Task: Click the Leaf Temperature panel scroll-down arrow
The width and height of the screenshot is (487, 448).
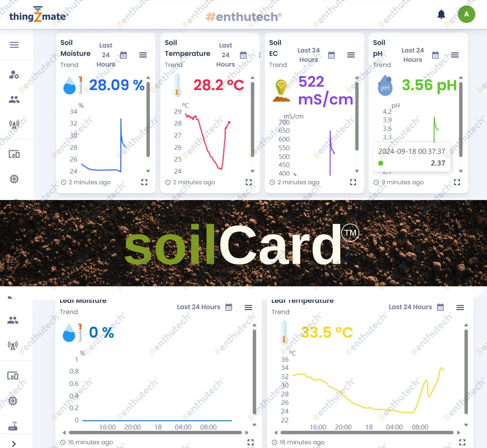Action: pos(466,425)
